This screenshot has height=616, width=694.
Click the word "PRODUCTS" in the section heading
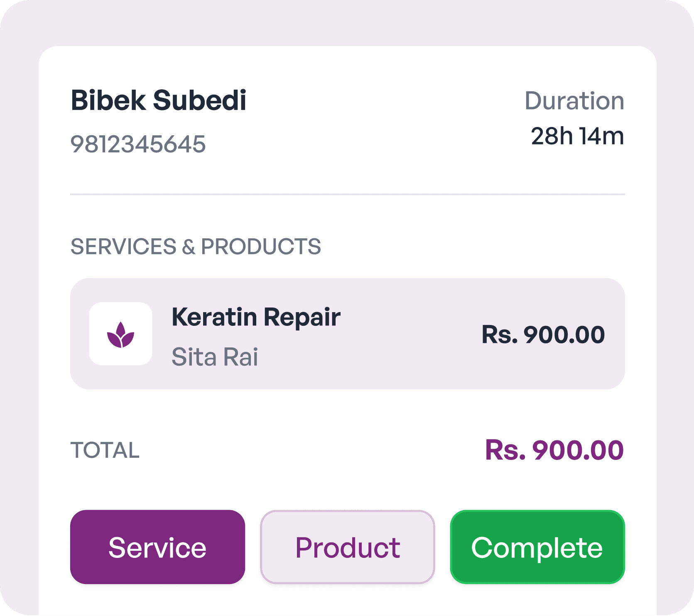tap(261, 247)
